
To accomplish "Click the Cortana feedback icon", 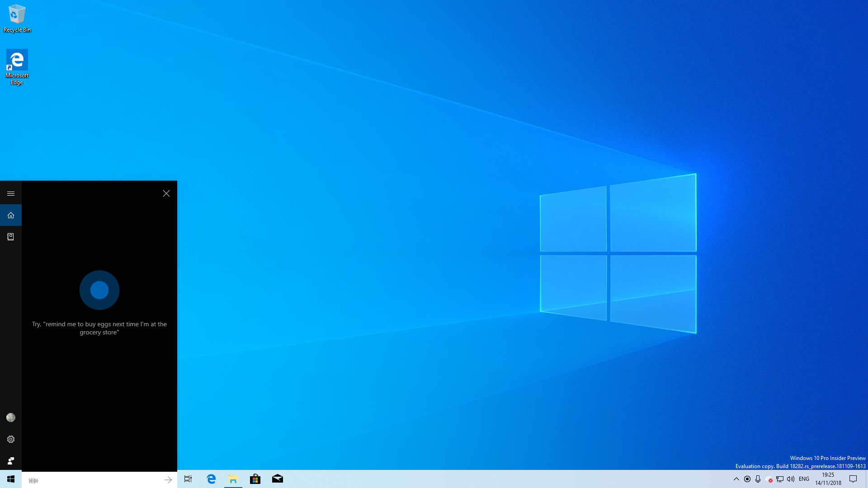I will 11,460.
